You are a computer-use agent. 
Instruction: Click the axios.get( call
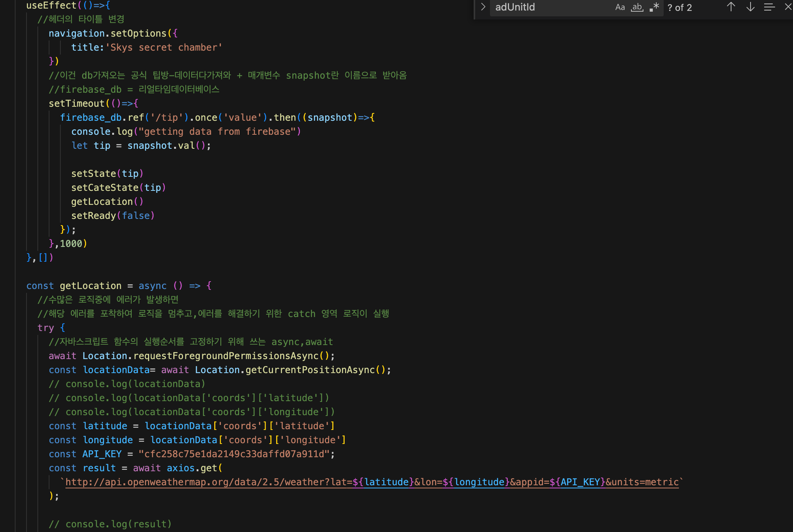[194, 468]
